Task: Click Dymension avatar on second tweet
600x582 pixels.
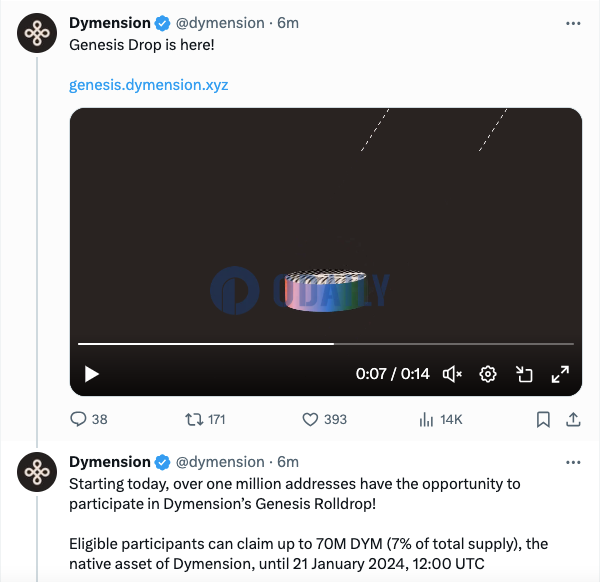Action: click(37, 472)
